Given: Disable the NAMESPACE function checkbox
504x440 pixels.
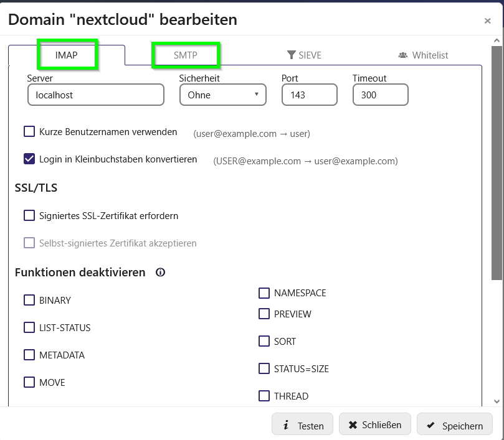Looking at the screenshot, I should 264,293.
